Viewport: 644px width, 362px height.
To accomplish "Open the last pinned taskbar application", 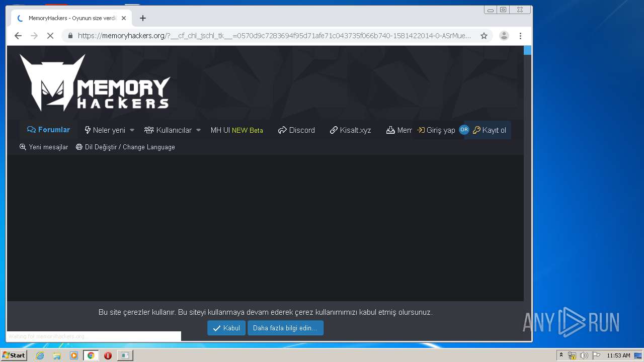I will pos(125,355).
